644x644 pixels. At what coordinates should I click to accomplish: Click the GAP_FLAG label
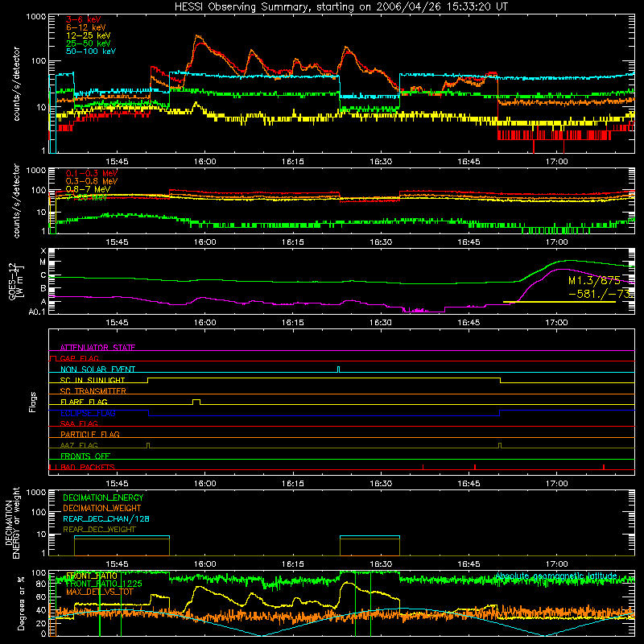[x=79, y=358]
